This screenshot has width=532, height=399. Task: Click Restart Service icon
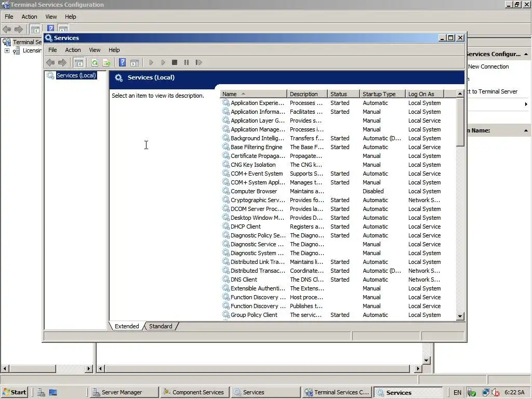pyautogui.click(x=199, y=62)
